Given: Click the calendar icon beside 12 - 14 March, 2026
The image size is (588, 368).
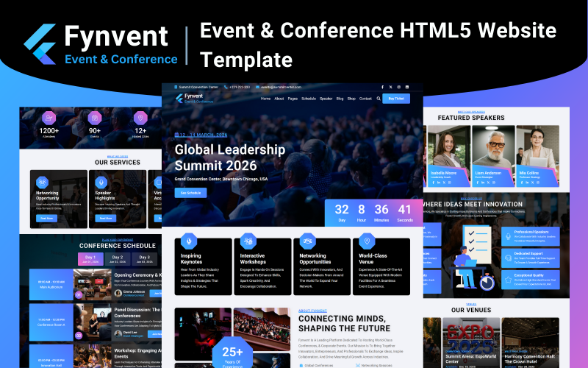Looking at the screenshot, I should click(176, 135).
